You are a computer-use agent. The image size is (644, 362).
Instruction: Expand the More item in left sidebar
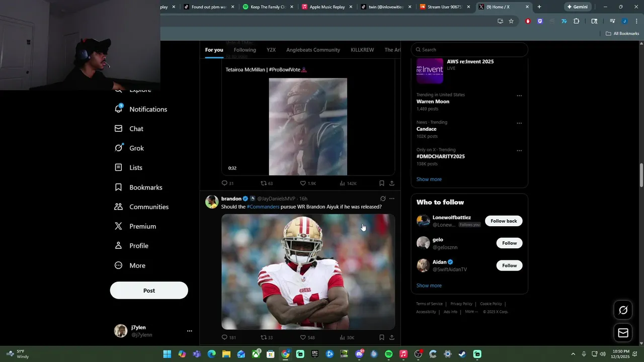(130, 265)
